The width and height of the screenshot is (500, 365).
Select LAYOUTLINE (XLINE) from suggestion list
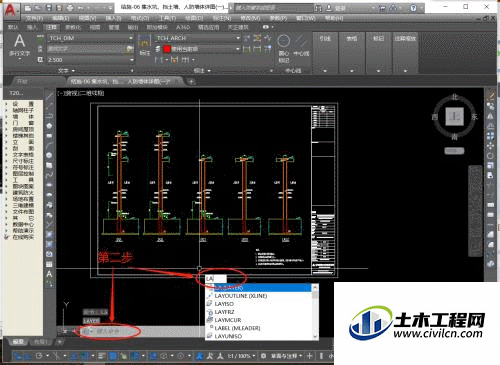[241, 296]
